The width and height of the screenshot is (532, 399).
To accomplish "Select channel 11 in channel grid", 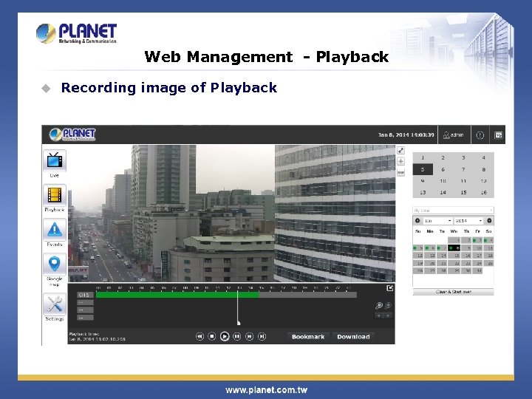I will (x=463, y=181).
